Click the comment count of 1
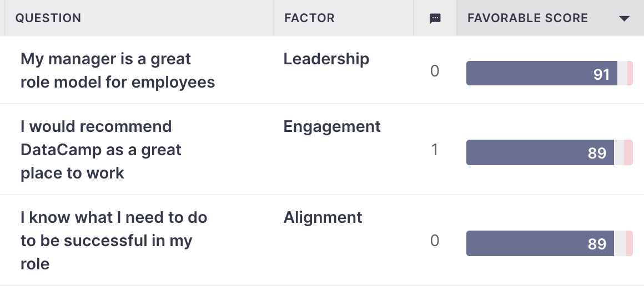 [x=435, y=150]
